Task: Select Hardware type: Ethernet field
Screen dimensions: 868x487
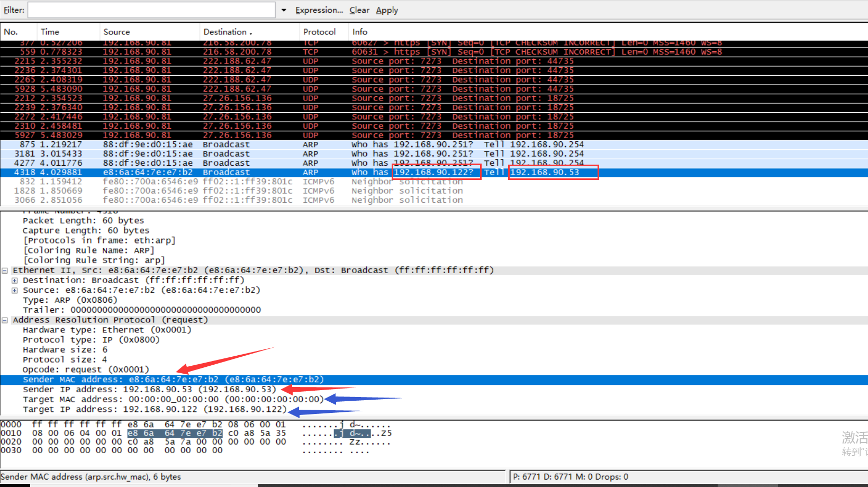Action: pos(107,330)
